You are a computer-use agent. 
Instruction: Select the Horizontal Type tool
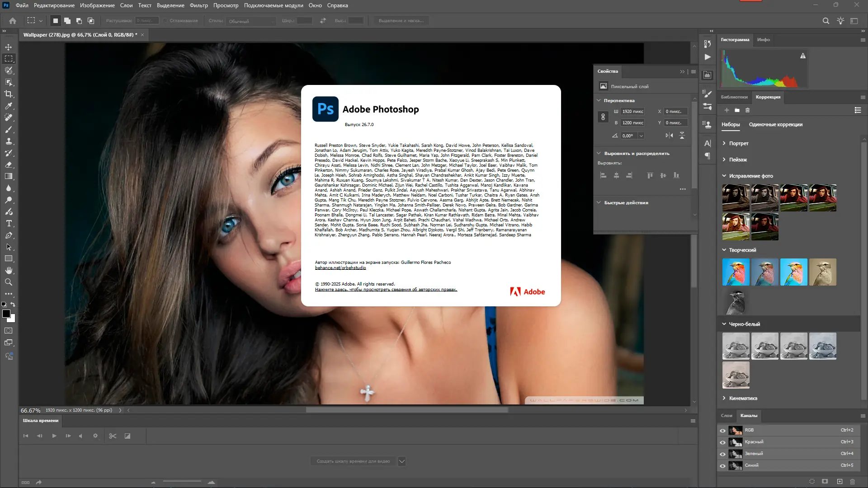pyautogui.click(x=9, y=224)
